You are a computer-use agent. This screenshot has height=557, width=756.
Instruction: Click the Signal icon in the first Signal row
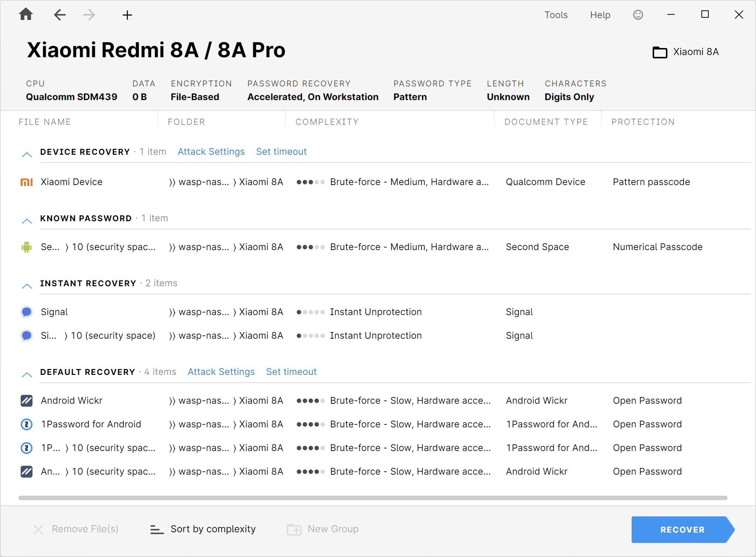pyautogui.click(x=27, y=312)
